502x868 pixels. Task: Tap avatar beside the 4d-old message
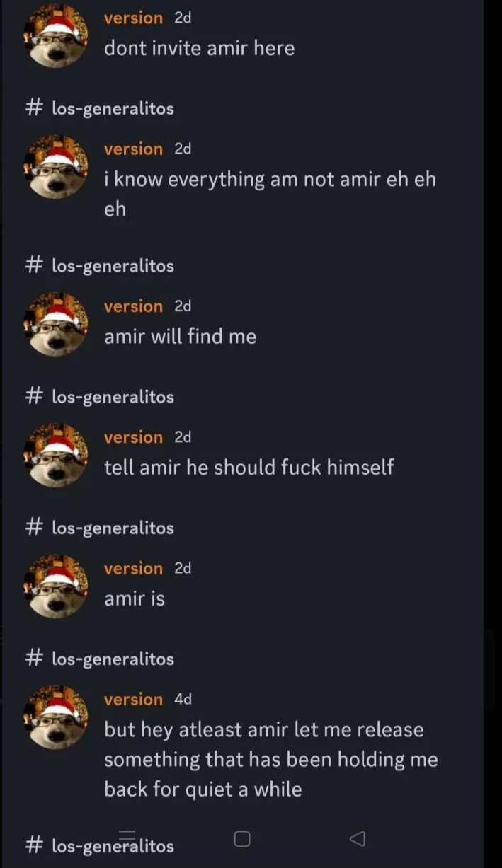56,717
